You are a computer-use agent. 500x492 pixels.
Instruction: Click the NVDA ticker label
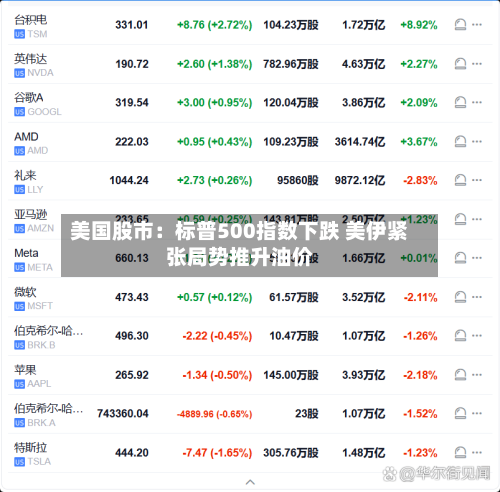click(x=40, y=73)
